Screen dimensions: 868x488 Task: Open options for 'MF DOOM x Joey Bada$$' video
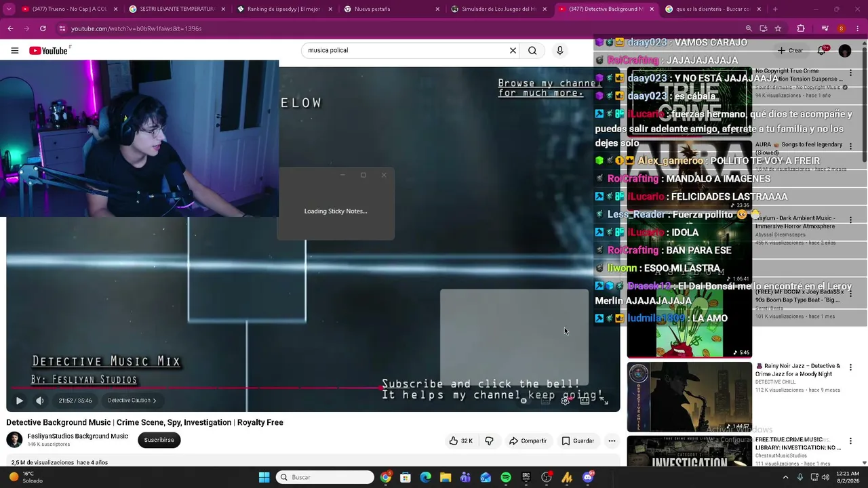click(850, 293)
